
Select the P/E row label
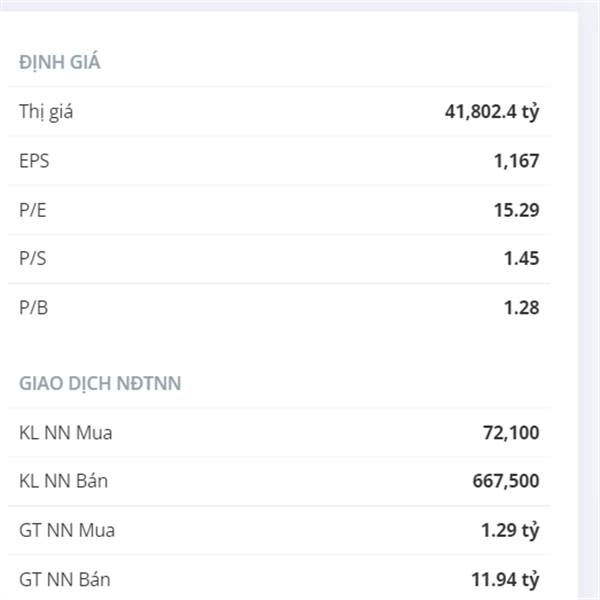click(x=33, y=210)
